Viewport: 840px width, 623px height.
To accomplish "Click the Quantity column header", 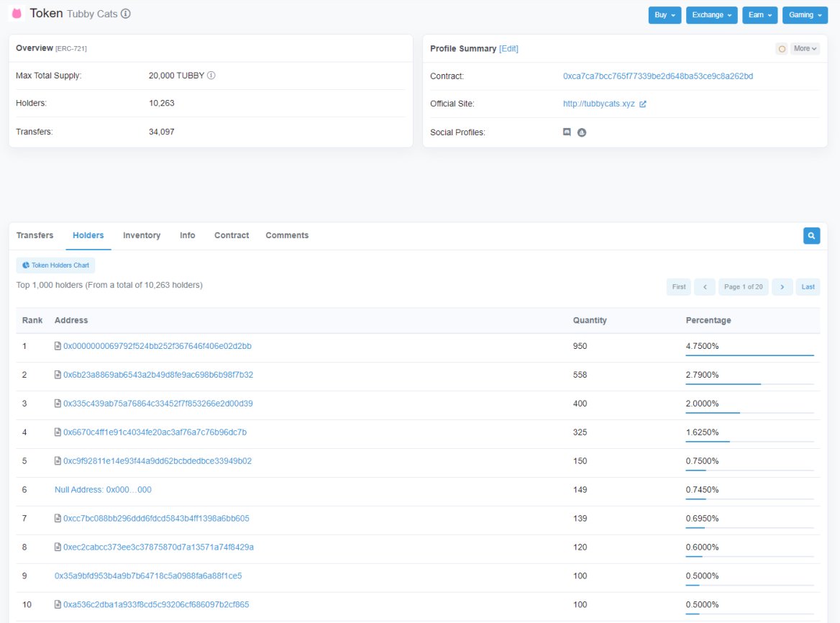I will [x=590, y=320].
